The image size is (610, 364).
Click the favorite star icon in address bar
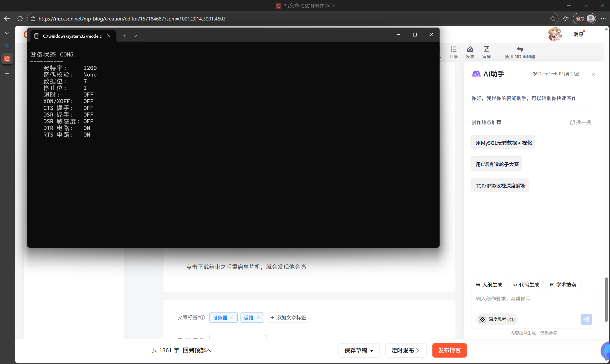552,19
